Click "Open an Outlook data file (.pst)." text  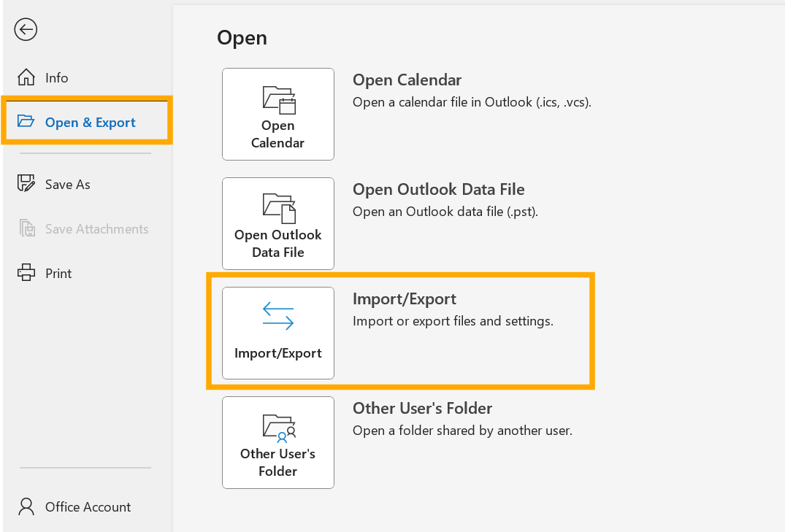(445, 212)
